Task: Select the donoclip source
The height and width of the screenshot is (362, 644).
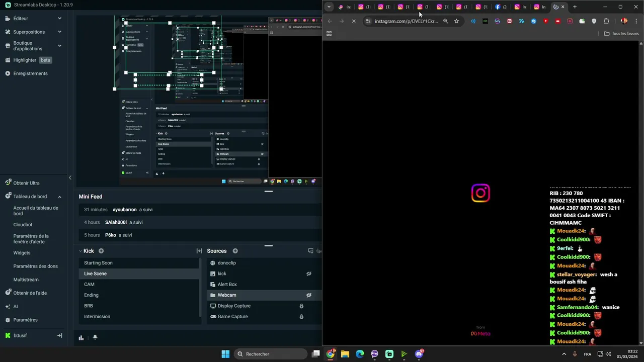Action: (x=264, y=263)
